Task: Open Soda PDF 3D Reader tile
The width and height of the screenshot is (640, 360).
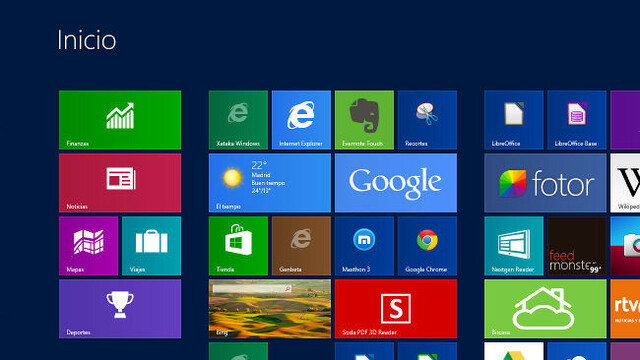Action: click(x=396, y=309)
